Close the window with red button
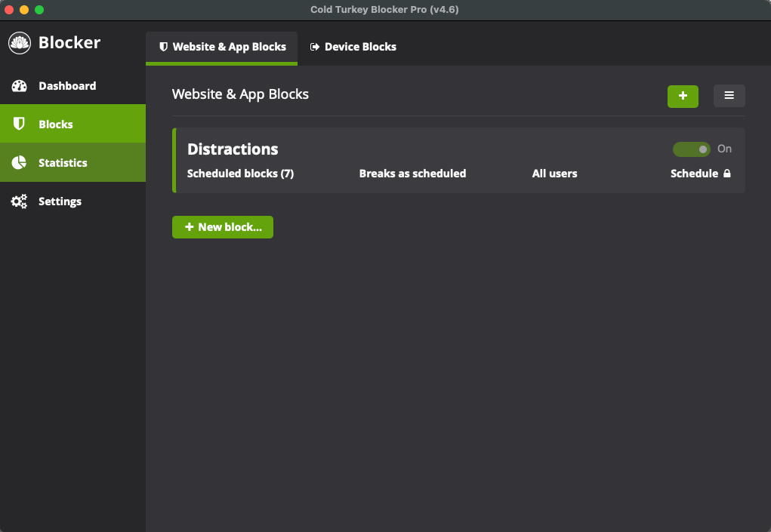This screenshot has width=771, height=532. (9, 10)
